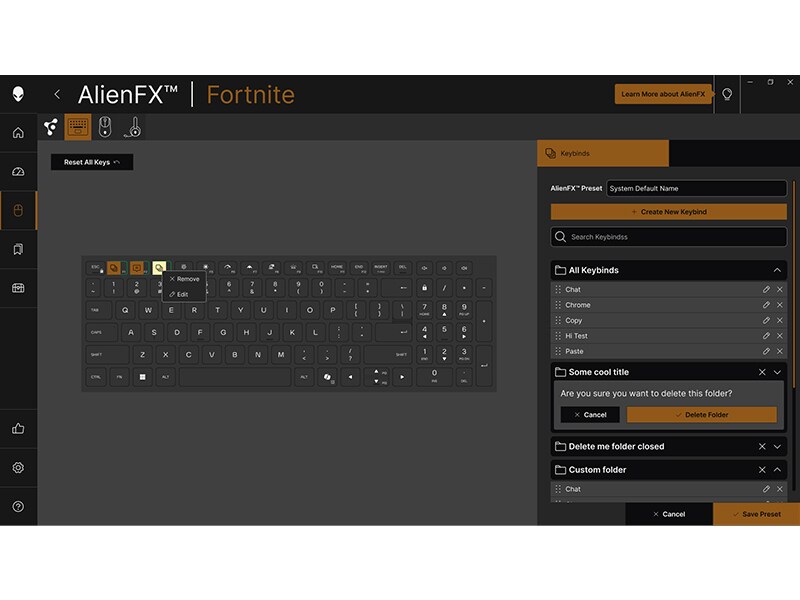Choose Edit from the key context menu
800x600 pixels.
179,294
